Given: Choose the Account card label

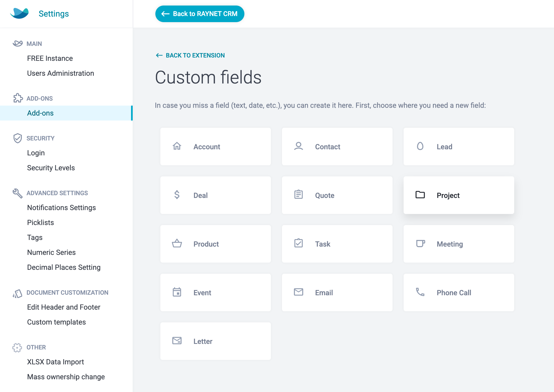Looking at the screenshot, I should pos(207,147).
